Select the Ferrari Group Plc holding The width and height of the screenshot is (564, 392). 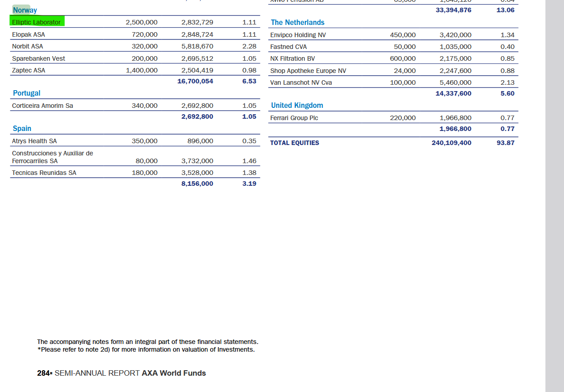(x=294, y=118)
